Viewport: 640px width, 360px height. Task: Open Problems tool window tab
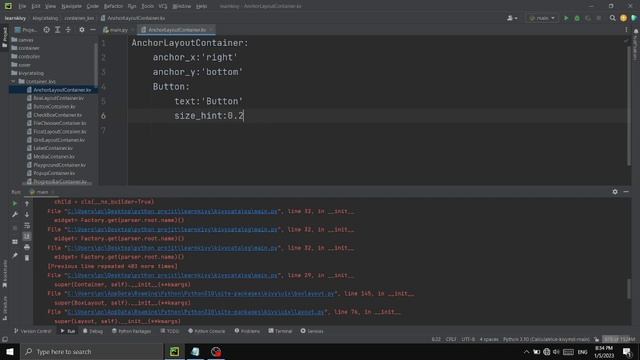pos(247,331)
